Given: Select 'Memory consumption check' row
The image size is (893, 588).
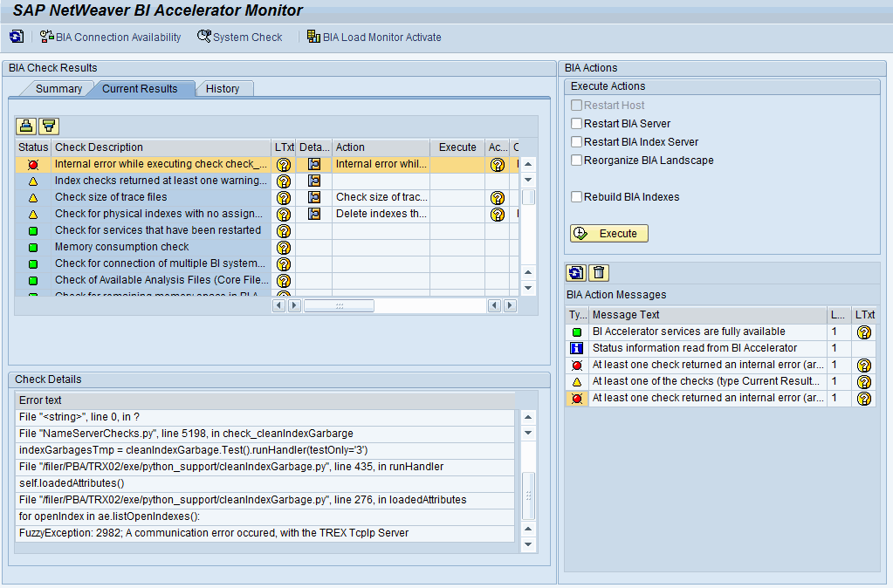Looking at the screenshot, I should (161, 247).
